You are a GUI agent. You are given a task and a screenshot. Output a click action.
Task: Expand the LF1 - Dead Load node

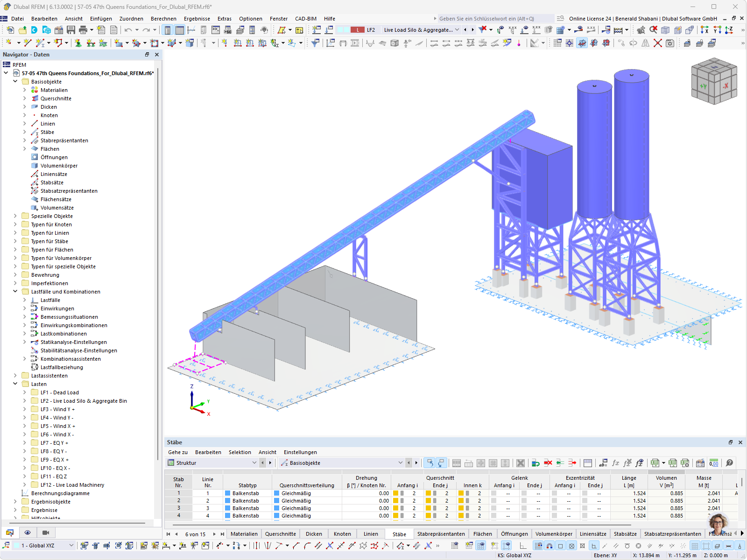tap(25, 392)
